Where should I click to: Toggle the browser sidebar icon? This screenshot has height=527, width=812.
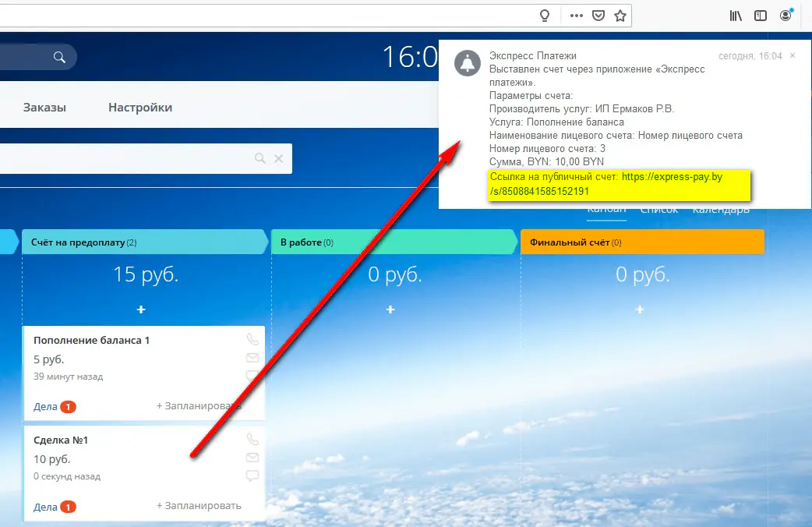click(x=761, y=16)
